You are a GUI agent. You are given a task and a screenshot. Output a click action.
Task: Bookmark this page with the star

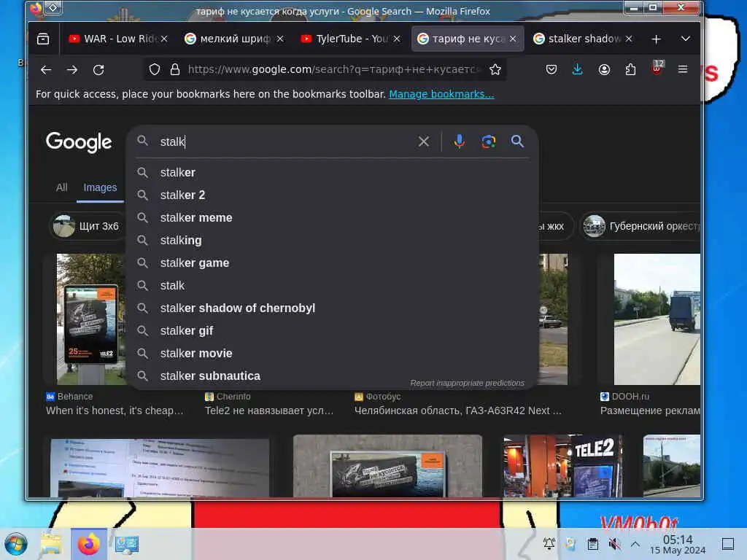tap(495, 69)
